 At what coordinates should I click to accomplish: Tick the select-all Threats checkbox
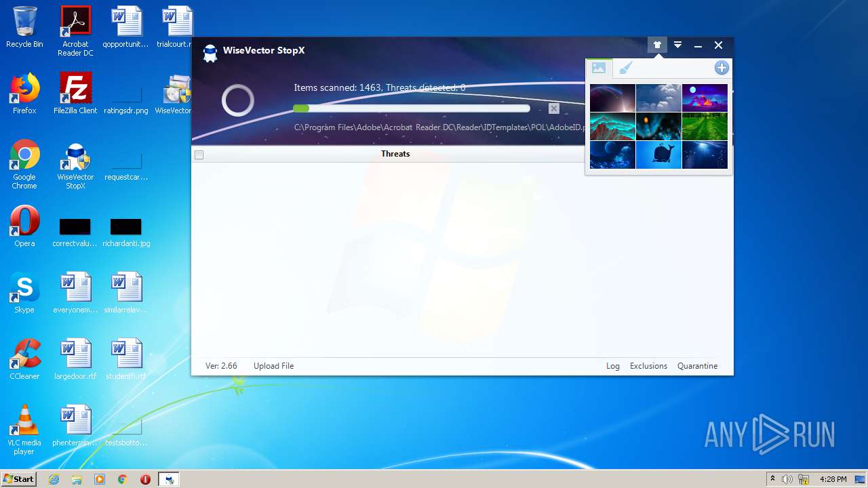coord(199,155)
